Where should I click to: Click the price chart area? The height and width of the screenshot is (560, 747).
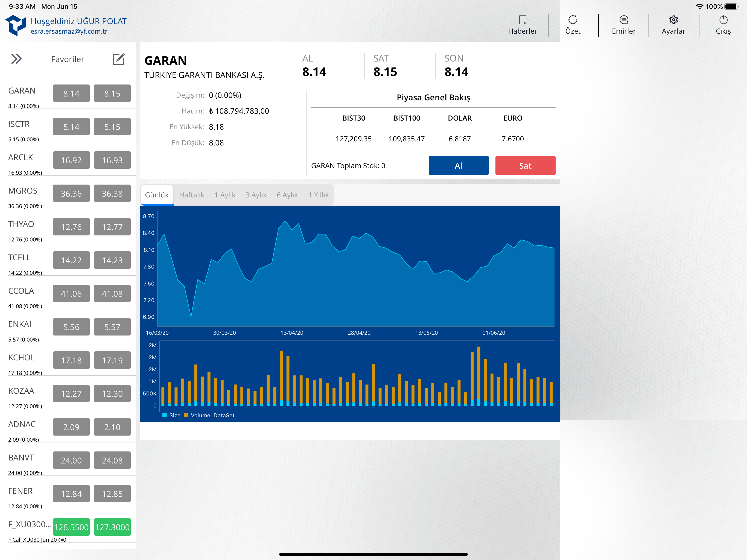tap(356, 269)
